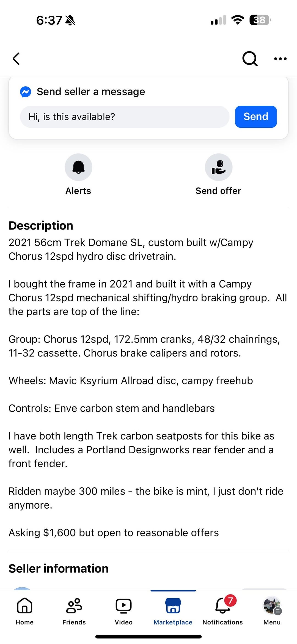Tap the silent bell icon by the clock
Screen dimensions: 297x644
pos(70,20)
